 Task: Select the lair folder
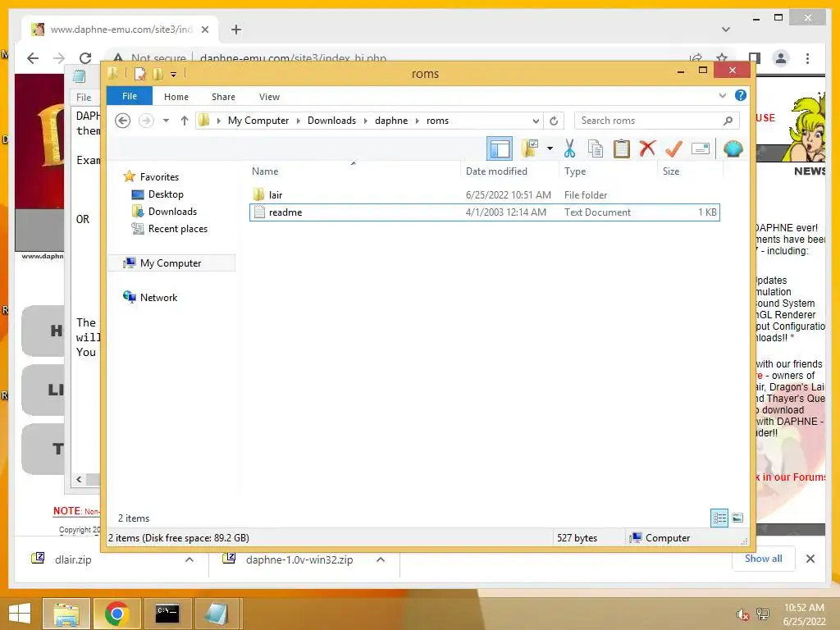pyautogui.click(x=276, y=195)
